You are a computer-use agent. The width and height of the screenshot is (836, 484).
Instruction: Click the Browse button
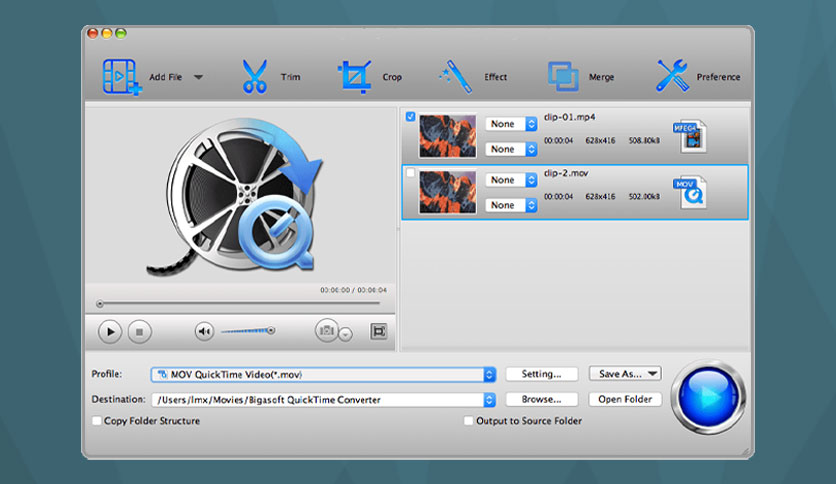pyautogui.click(x=541, y=399)
